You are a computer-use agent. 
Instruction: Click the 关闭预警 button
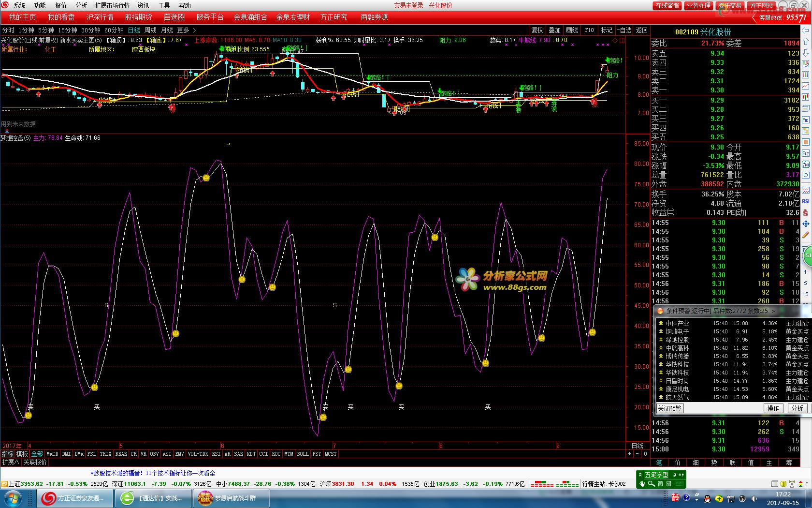click(669, 408)
